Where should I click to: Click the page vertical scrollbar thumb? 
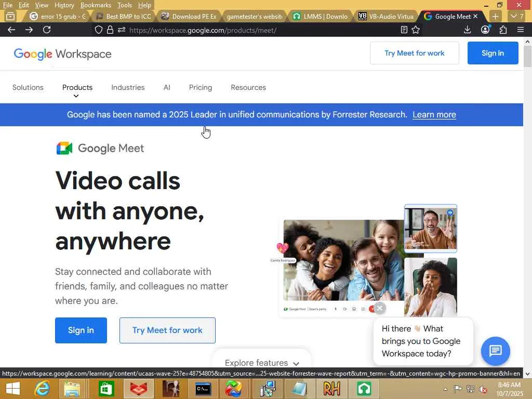(527, 56)
